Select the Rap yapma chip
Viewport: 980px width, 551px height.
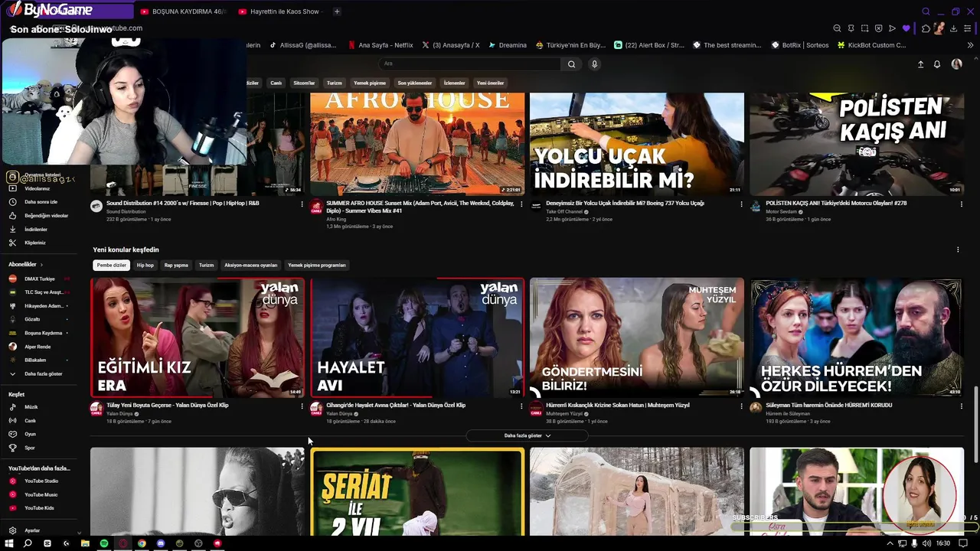pos(176,265)
